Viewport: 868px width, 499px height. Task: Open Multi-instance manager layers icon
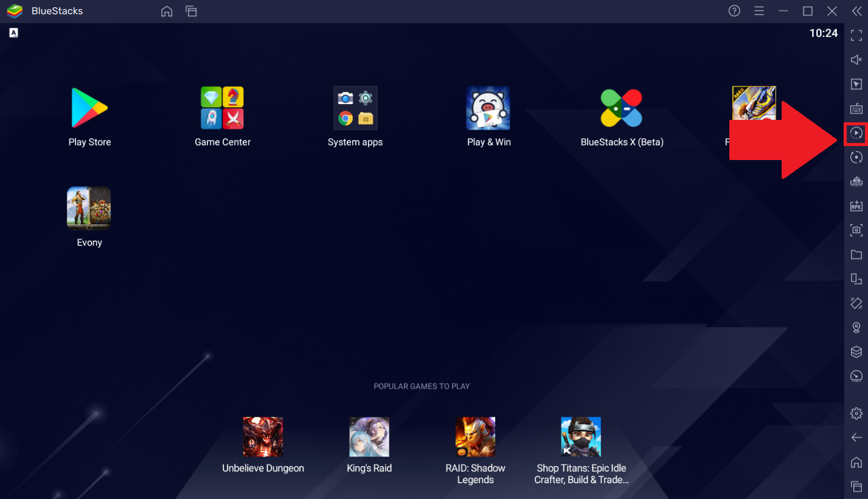click(856, 352)
